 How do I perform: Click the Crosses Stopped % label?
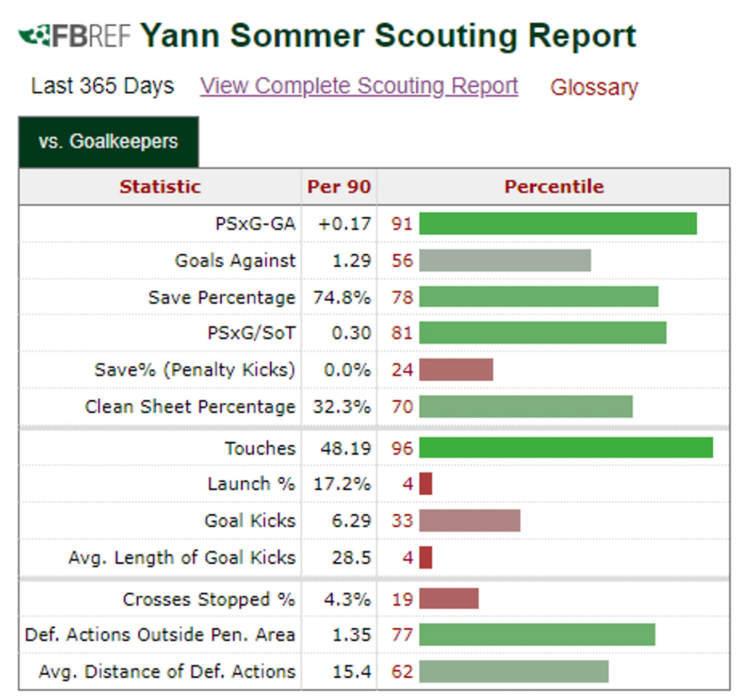[209, 599]
